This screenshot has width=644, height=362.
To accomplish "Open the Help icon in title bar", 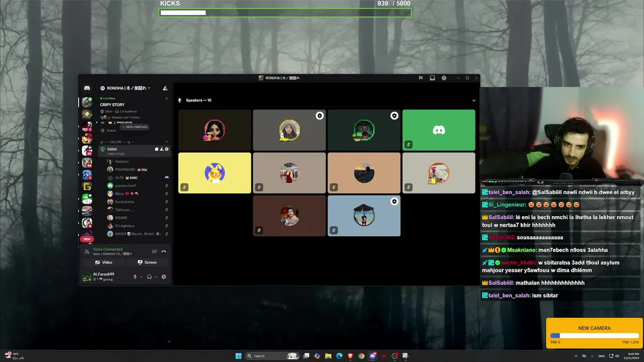I will [444, 78].
